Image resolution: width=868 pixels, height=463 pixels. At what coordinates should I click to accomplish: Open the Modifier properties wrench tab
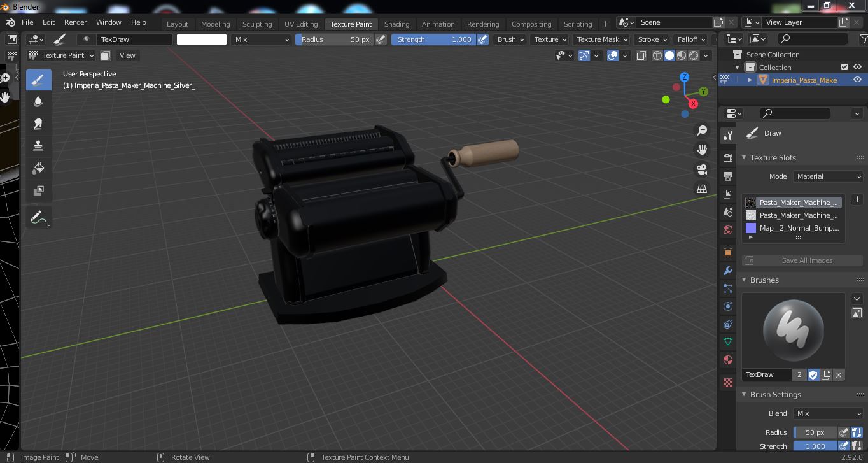[x=728, y=271]
